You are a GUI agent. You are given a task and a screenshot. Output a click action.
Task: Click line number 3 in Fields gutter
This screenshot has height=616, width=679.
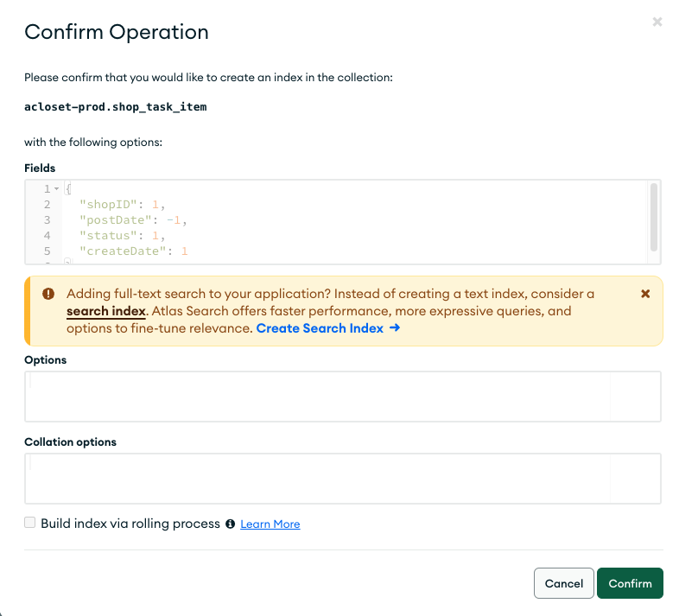coord(47,220)
